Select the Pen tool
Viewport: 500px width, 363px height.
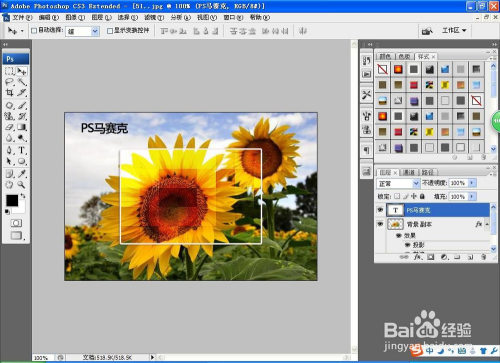[10, 150]
